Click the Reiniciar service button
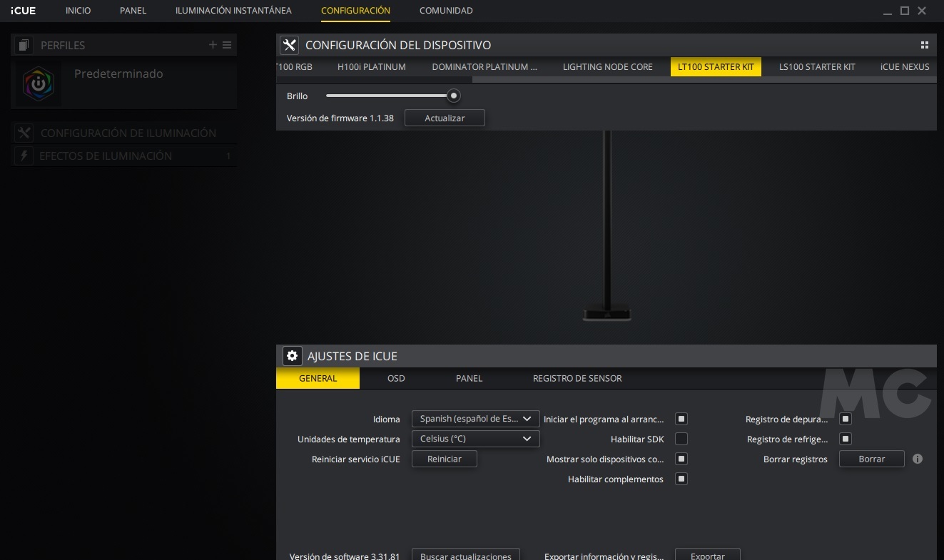This screenshot has height=560, width=944. point(444,459)
